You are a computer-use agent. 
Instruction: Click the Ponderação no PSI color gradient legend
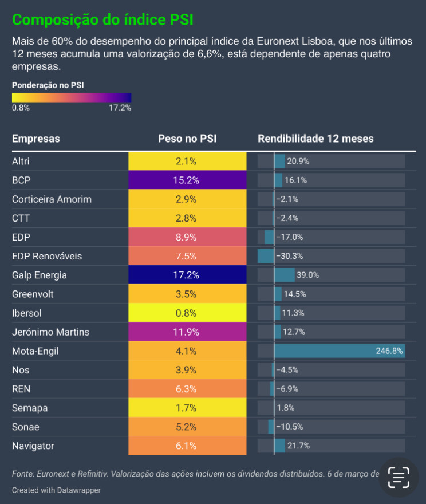coord(72,98)
